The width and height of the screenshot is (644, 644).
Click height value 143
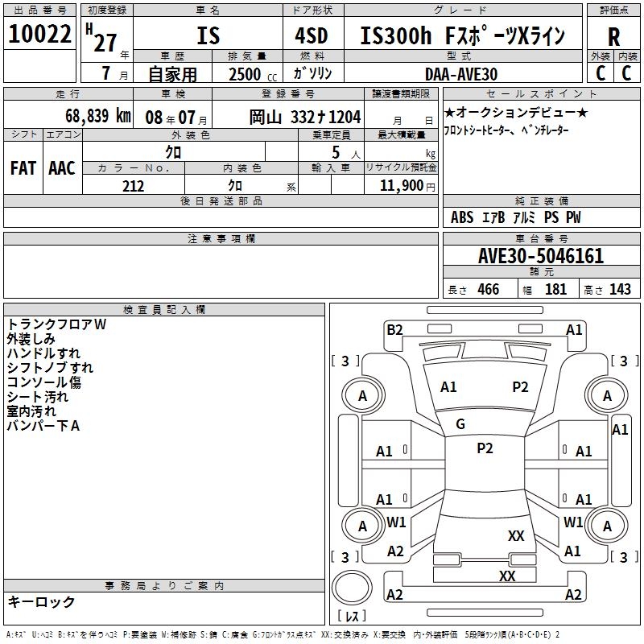[x=620, y=289]
